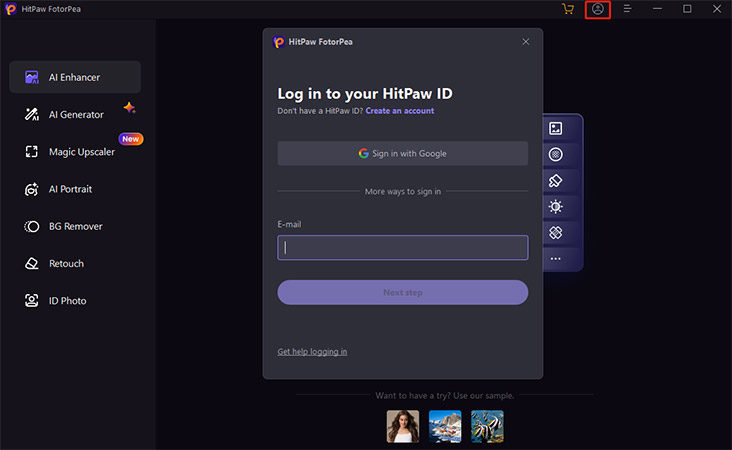Choose the striped fish sample image
The height and width of the screenshot is (450, 732).
pos(487,426)
